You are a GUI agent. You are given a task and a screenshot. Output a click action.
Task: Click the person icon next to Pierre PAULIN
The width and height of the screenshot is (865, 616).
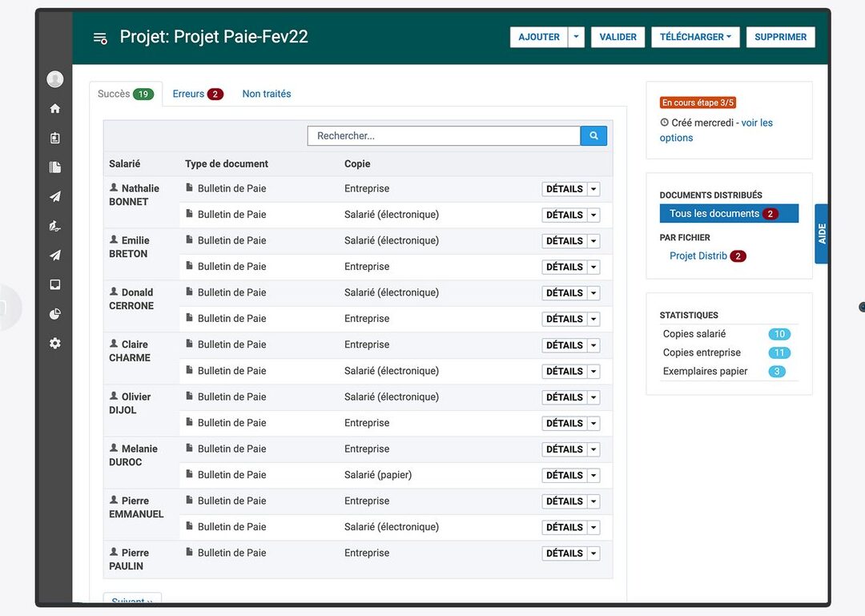114,551
